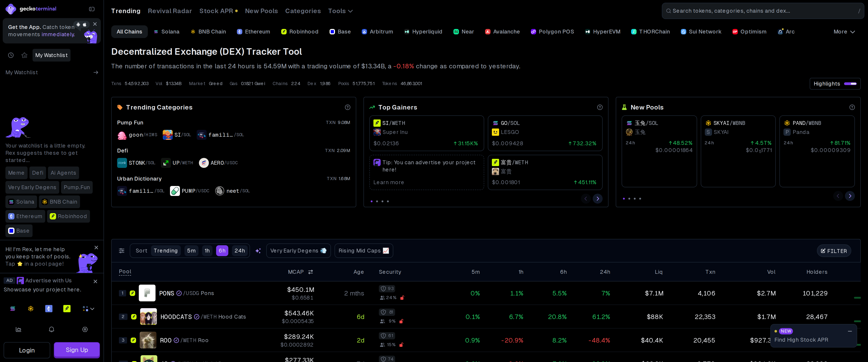Select the Pump.Fun suggestion chip
Image resolution: width=868 pixels, height=362 pixels.
click(x=77, y=187)
